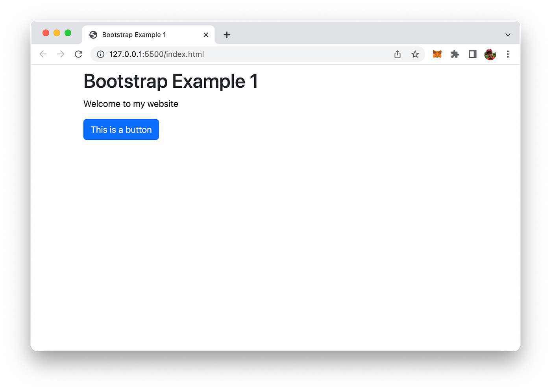Open the share icon in the address bar
Viewport: 551px width, 392px height.
pos(397,54)
